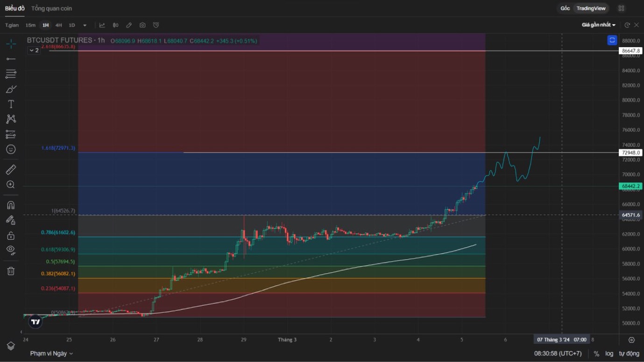Select the Text annotation tool
Viewport: 644px width, 362px height.
pos(11,104)
